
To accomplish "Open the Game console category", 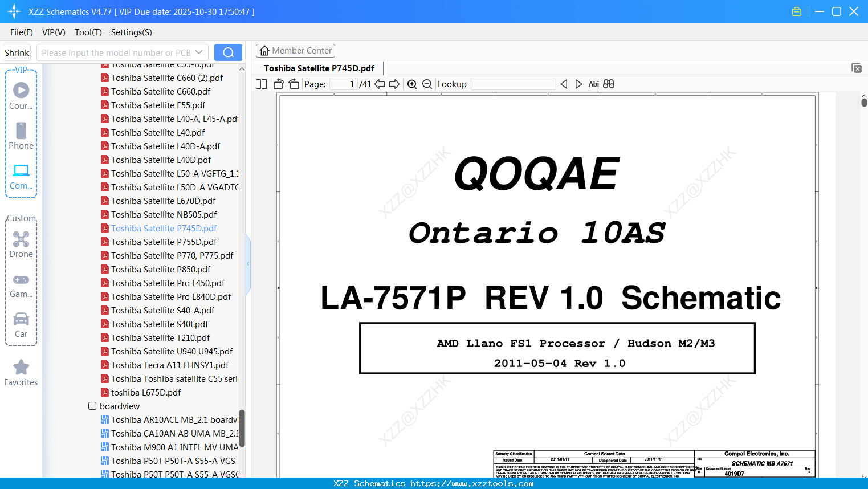I will 21,285.
